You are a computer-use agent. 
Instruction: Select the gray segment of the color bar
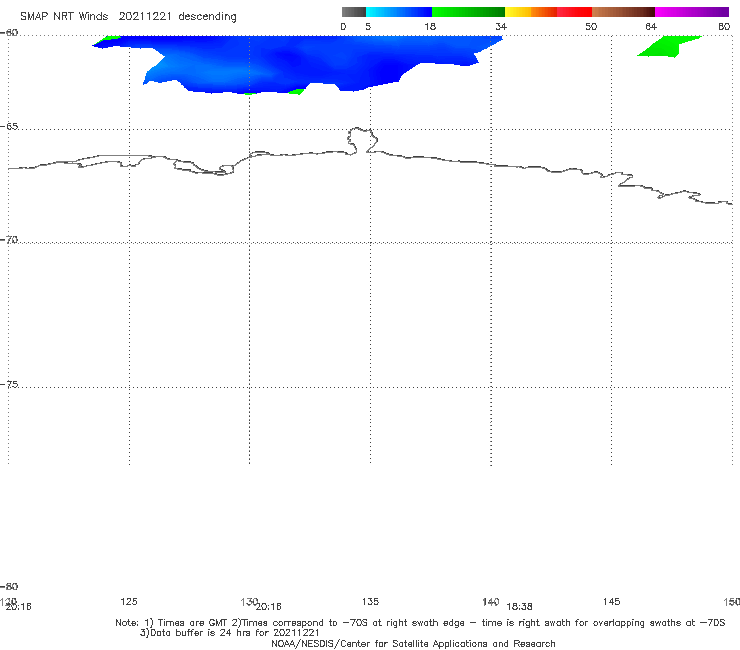click(354, 12)
